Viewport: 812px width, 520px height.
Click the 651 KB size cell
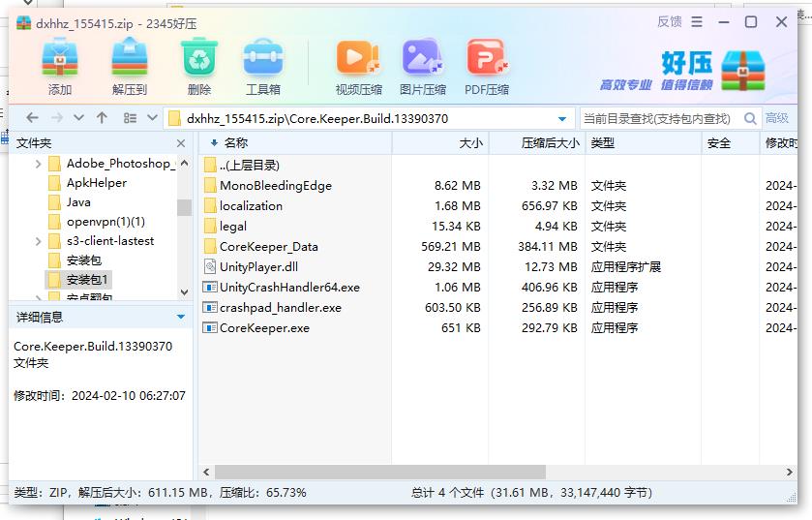(x=461, y=328)
